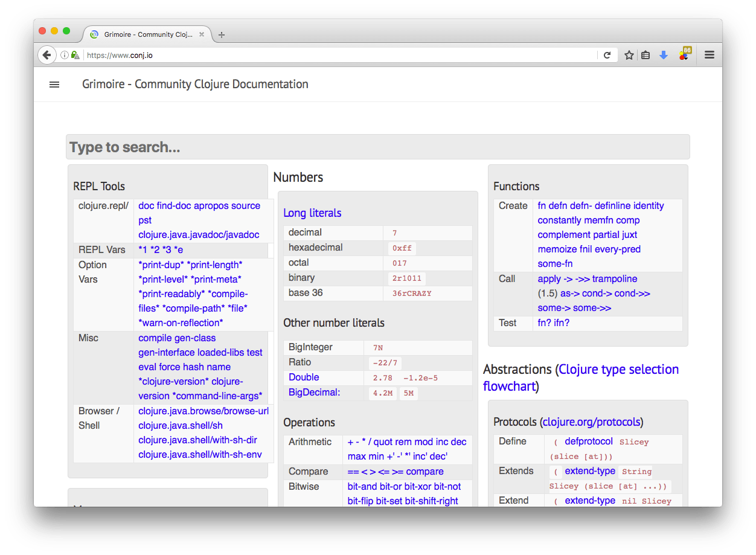Click the trampoline link
The width and height of the screenshot is (756, 555).
615,279
